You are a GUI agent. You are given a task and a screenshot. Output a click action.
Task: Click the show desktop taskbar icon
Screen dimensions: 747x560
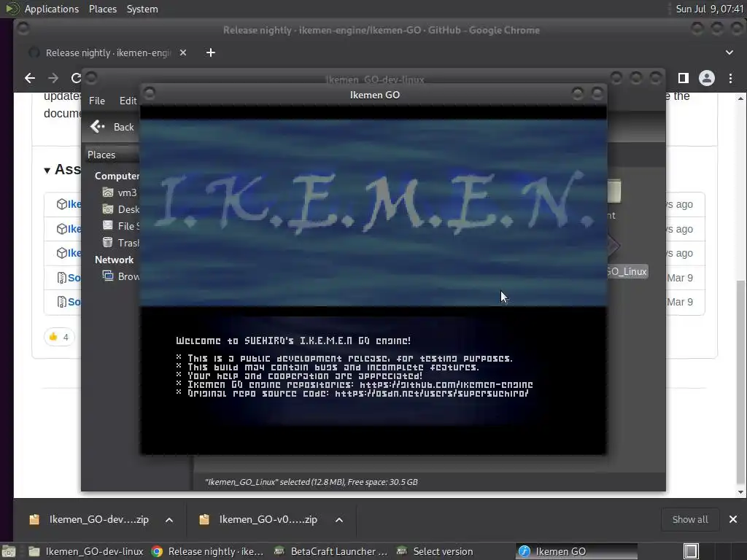tap(9, 551)
